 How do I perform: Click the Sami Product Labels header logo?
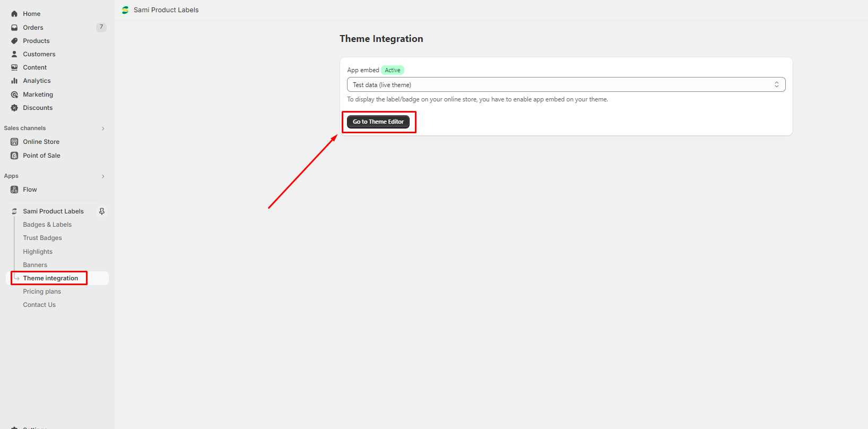tap(125, 10)
